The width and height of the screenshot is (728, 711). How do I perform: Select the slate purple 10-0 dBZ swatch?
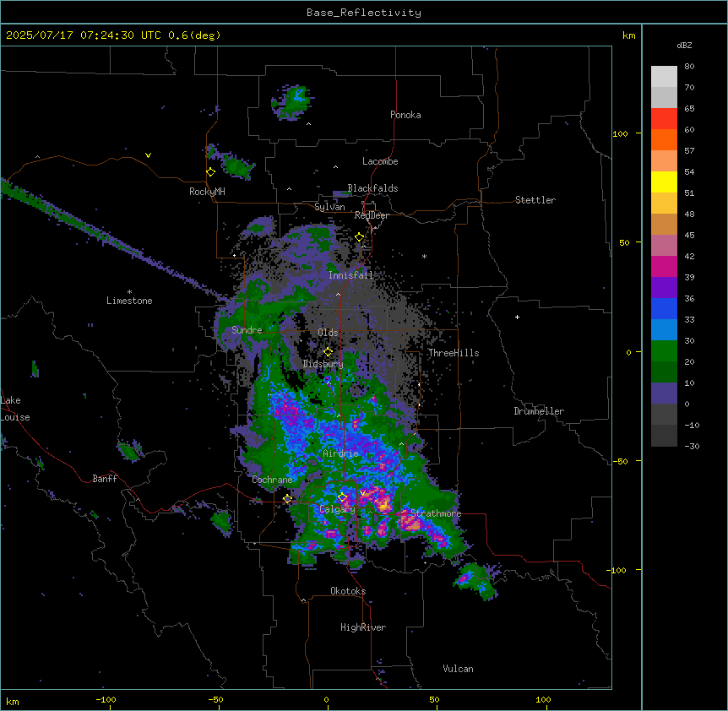pos(664,393)
